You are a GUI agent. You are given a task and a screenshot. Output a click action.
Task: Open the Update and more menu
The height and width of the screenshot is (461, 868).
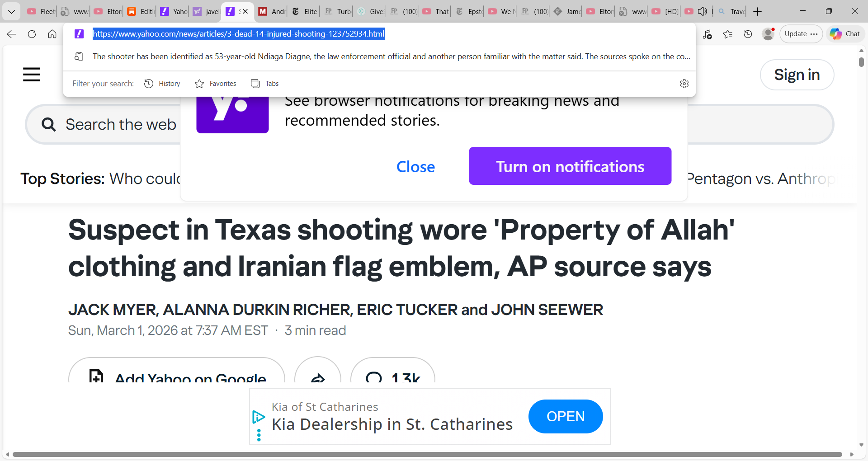tap(801, 34)
